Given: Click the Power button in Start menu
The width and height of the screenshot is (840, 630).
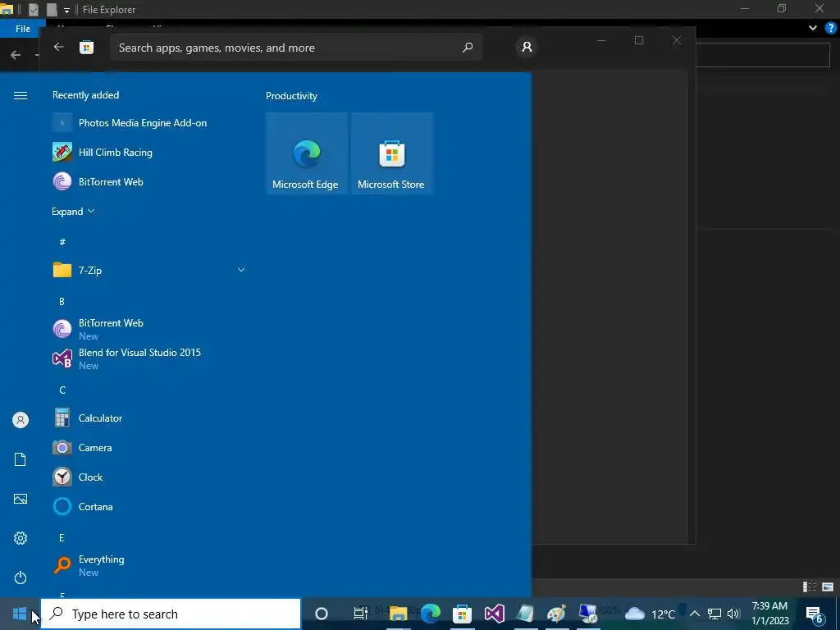Looking at the screenshot, I should click(x=21, y=577).
